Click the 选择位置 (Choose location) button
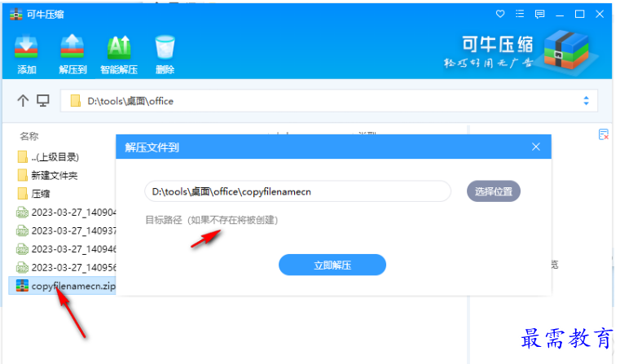620x364 pixels. tap(493, 191)
